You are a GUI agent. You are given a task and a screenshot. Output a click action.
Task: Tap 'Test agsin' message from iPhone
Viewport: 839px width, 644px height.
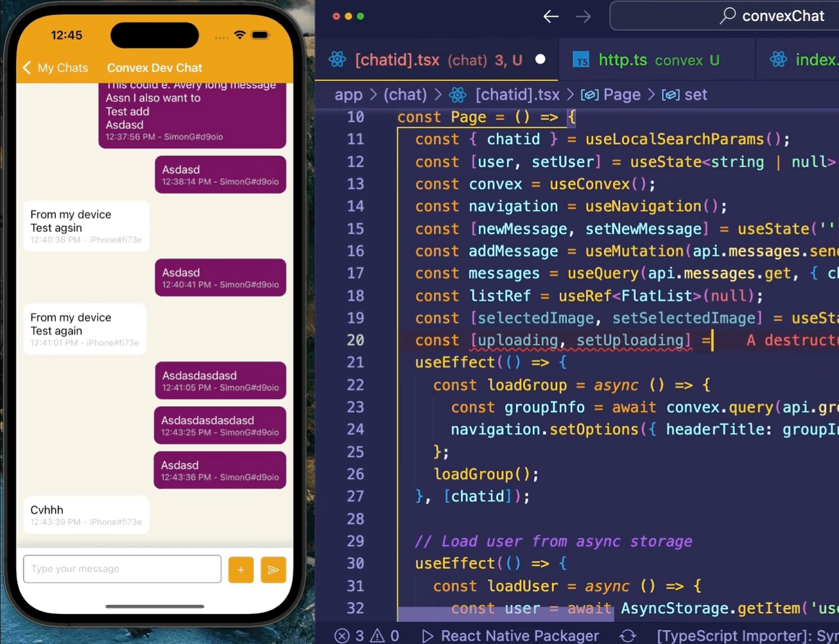pyautogui.click(x=86, y=226)
